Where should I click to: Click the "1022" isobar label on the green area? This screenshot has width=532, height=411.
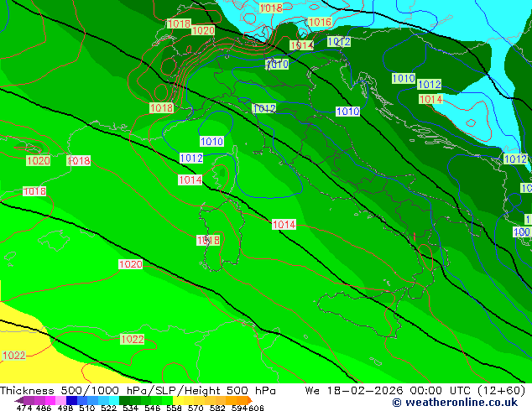(133, 339)
